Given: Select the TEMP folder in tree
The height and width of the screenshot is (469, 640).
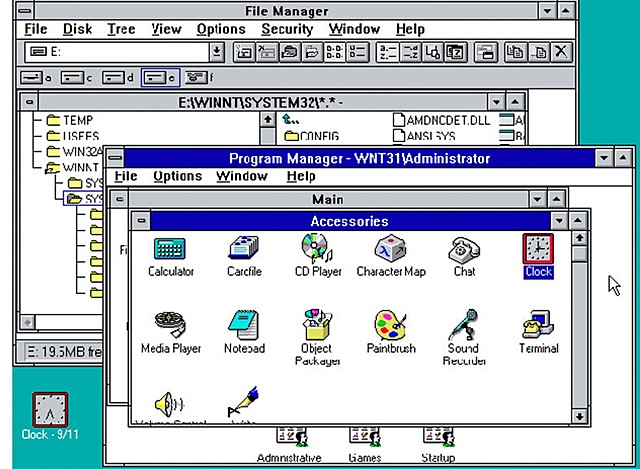Looking at the screenshot, I should 70,120.
